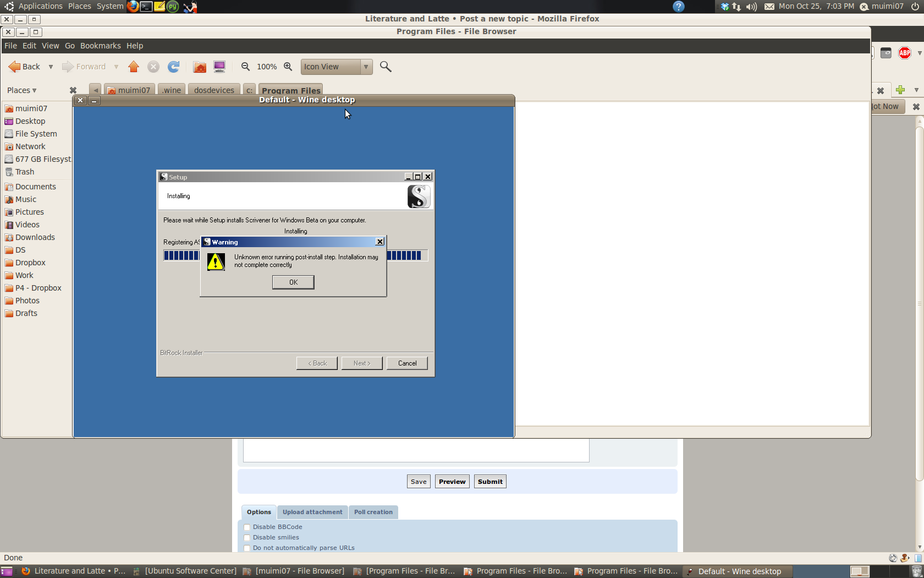This screenshot has width=924, height=578.
Task: Click the network connection indicator icon
Action: (x=736, y=7)
